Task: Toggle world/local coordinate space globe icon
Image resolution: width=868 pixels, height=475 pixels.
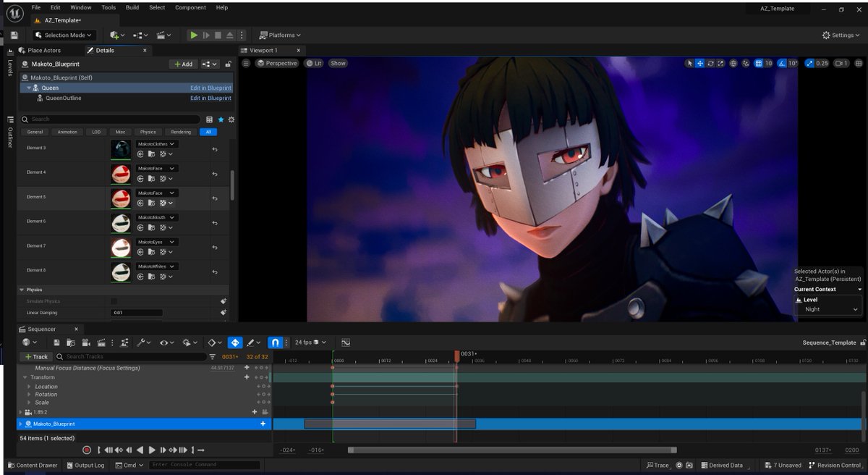Action: (x=733, y=63)
